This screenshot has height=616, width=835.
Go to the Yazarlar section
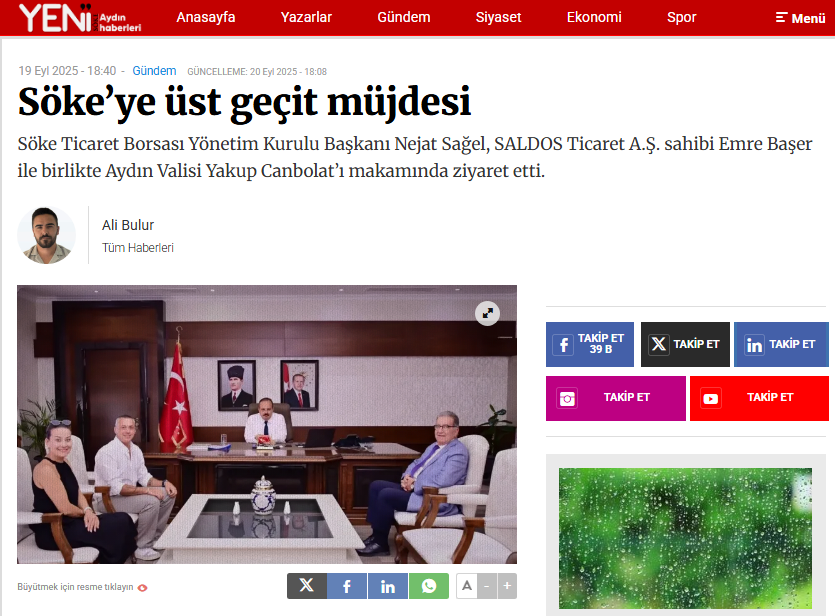[x=306, y=17]
